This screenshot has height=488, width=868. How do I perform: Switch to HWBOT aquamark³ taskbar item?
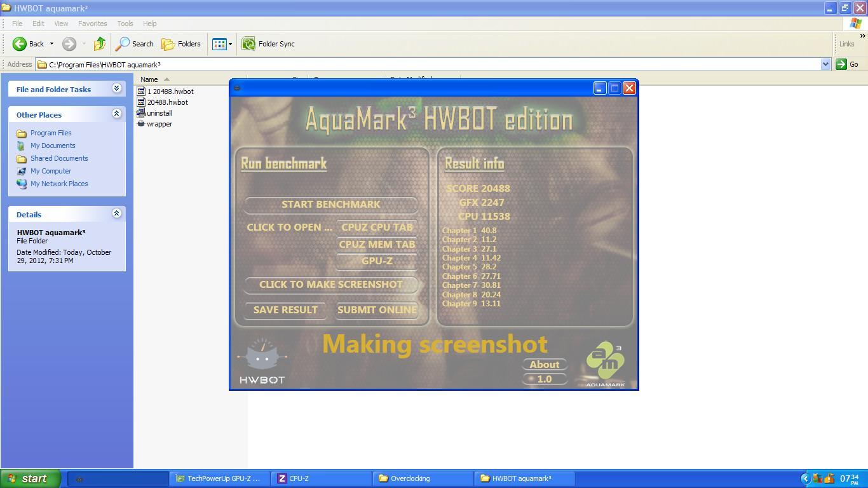tap(524, 478)
